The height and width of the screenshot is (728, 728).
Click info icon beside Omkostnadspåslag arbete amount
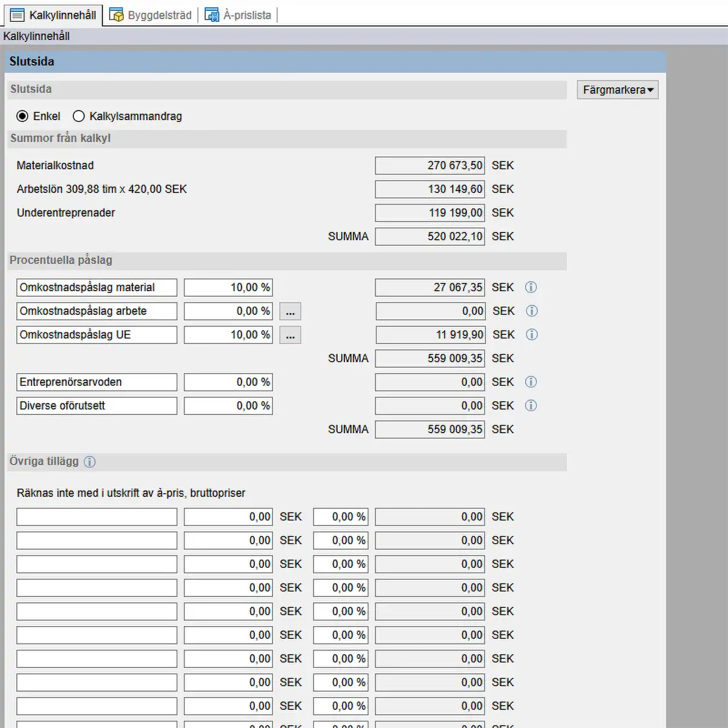coord(531,311)
